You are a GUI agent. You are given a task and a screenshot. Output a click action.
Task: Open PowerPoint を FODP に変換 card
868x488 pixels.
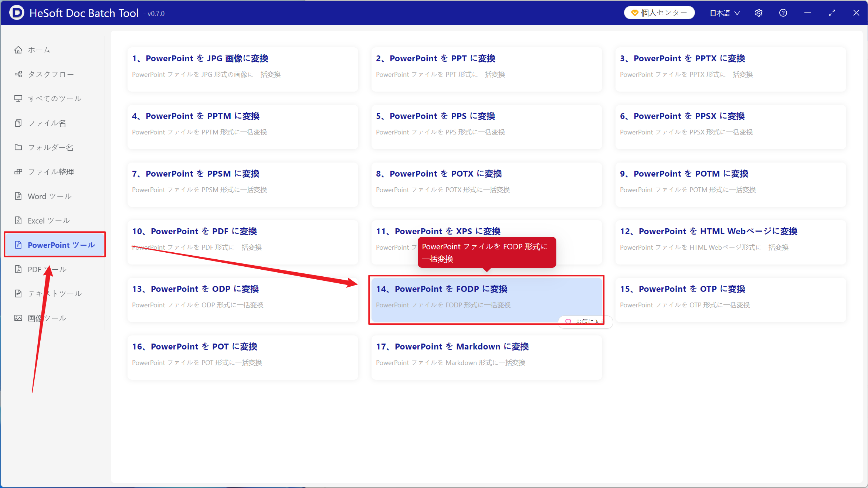pos(487,300)
